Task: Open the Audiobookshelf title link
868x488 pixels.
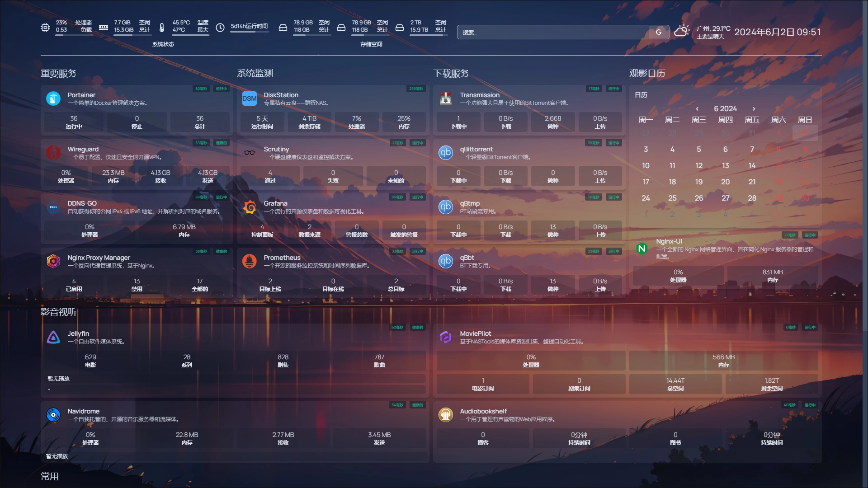Action: coord(483,411)
